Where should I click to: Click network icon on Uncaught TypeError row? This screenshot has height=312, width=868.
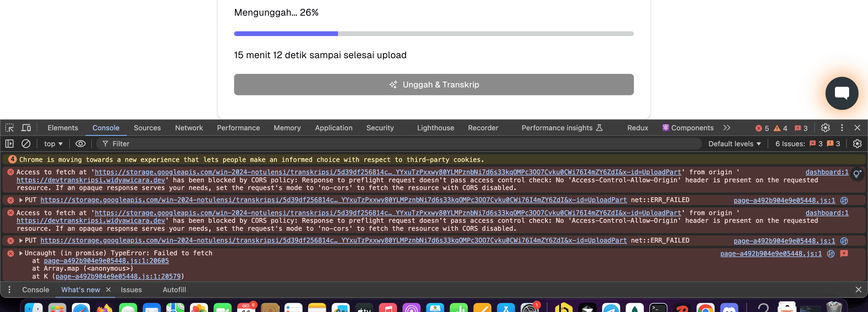831,253
